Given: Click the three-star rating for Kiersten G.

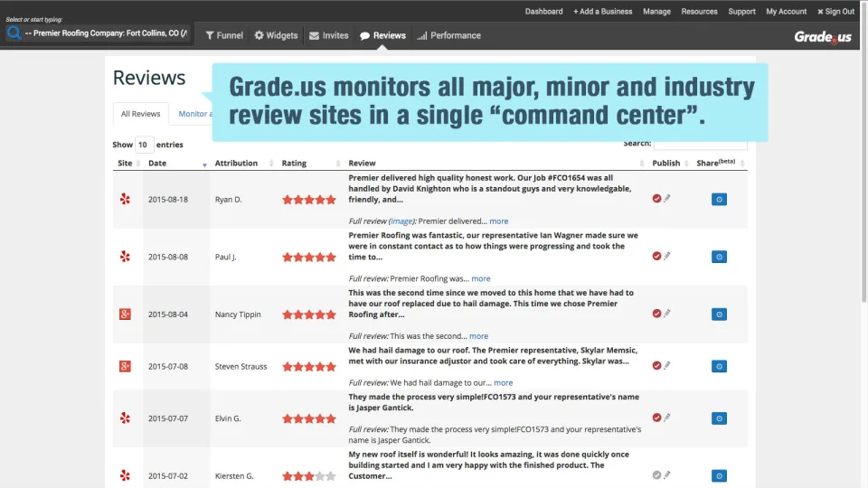Looking at the screenshot, I should click(x=309, y=476).
